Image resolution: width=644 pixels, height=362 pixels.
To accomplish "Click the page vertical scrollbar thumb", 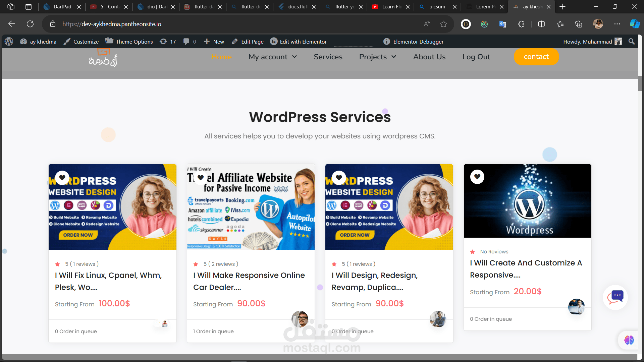I will coord(640,82).
